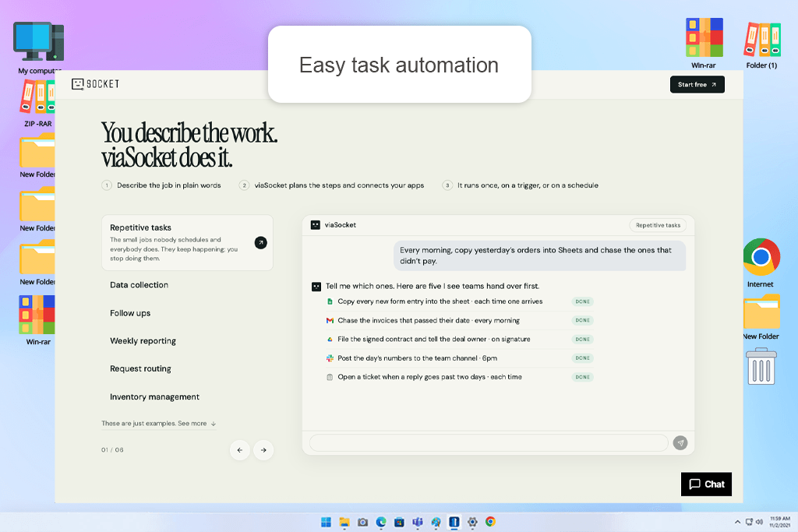Open File Explorer from the taskbar
This screenshot has height=532, width=798.
pyautogui.click(x=344, y=522)
